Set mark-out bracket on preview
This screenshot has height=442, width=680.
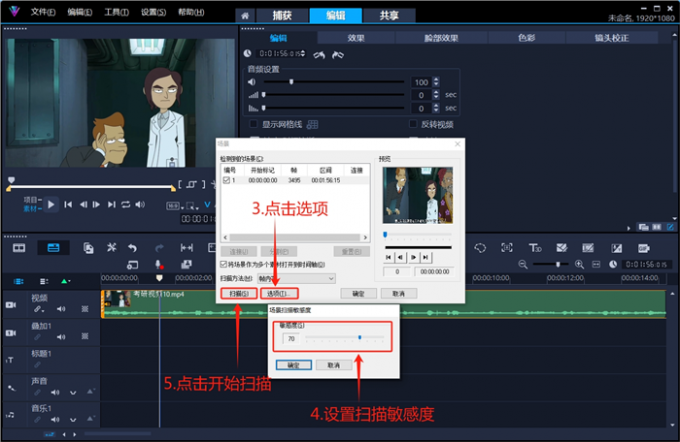[x=203, y=184]
